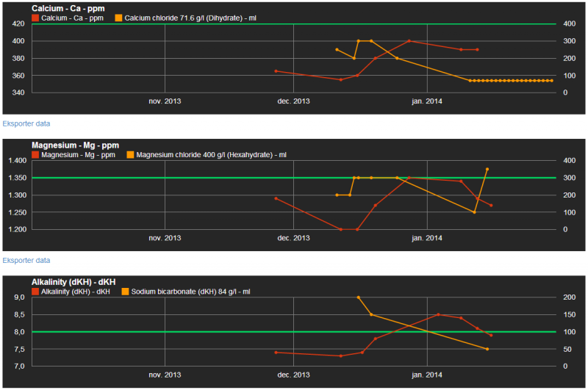588x390 pixels.
Task: Select last orange data point in Magnesium chart
Action: [487, 169]
